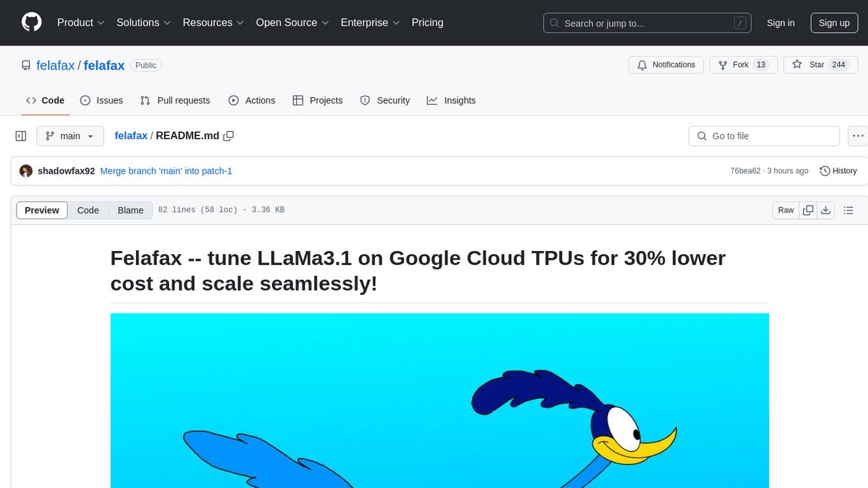Screen dimensions: 868x488
Task: Open the README outline menu
Action: pos(848,210)
